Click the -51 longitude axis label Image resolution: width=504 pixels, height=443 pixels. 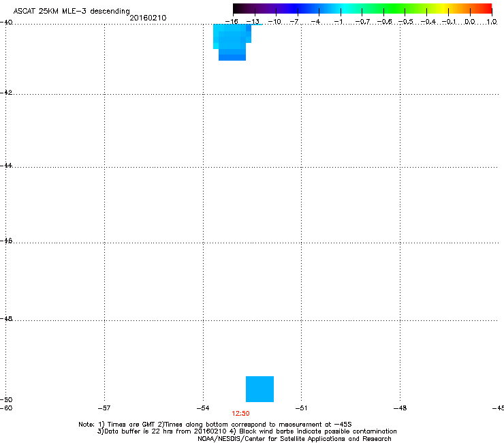[301, 408]
